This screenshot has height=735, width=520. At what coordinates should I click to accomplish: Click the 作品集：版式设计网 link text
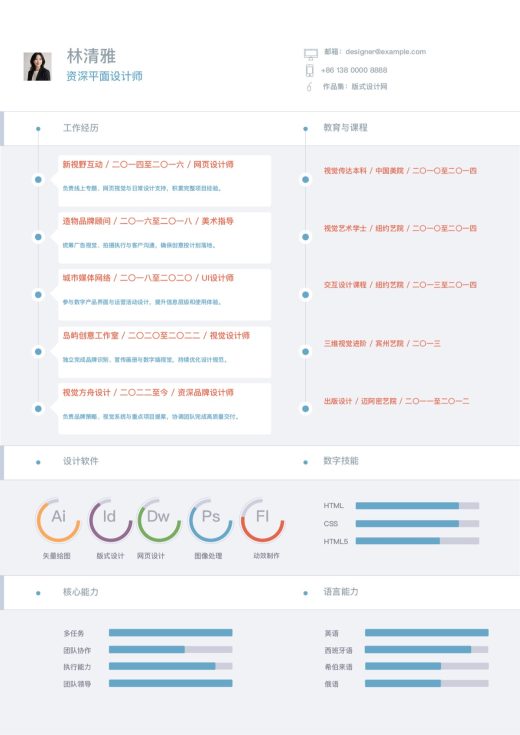pos(355,87)
